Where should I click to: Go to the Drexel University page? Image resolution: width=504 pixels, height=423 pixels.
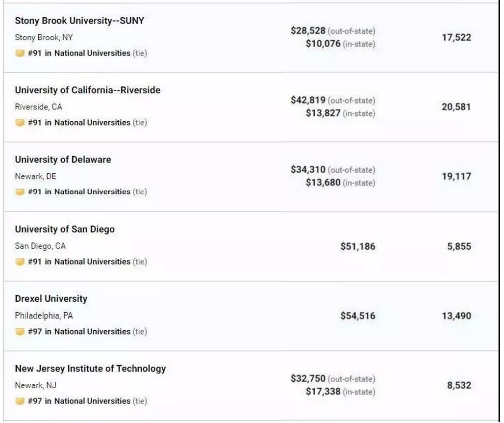[x=51, y=299]
